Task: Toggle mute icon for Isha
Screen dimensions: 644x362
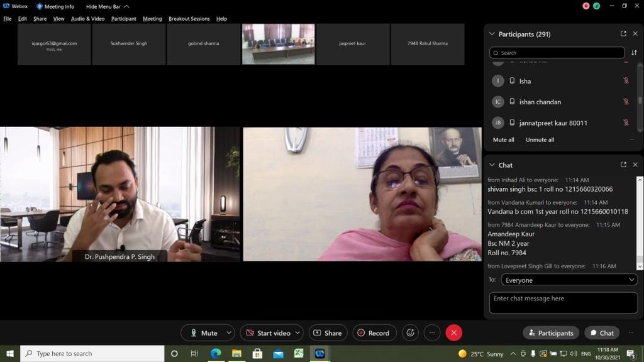Action: pyautogui.click(x=626, y=81)
